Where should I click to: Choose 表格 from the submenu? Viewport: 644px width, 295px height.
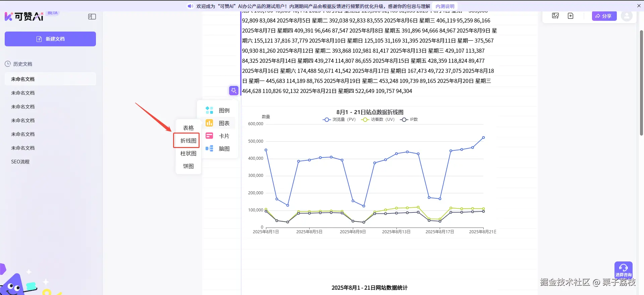[x=188, y=128]
